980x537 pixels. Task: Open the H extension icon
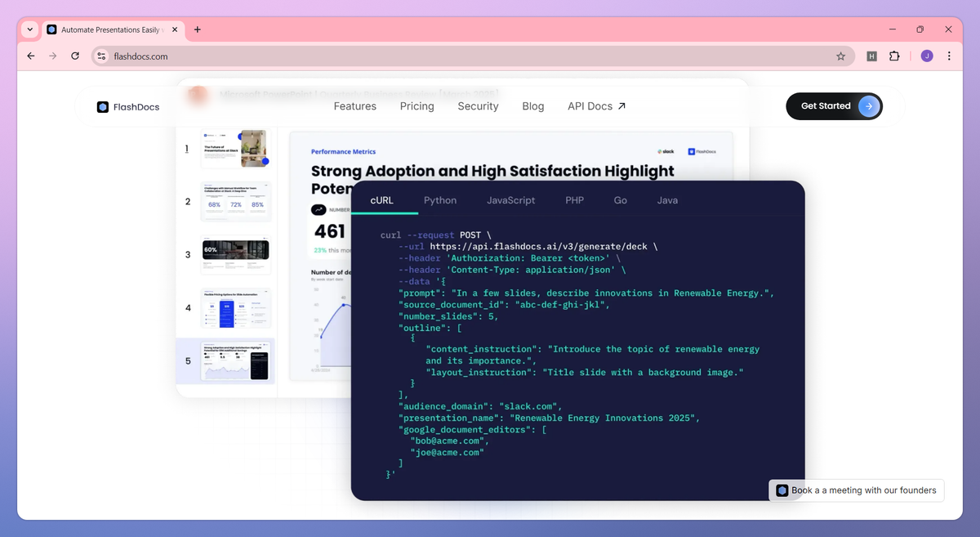coord(871,56)
